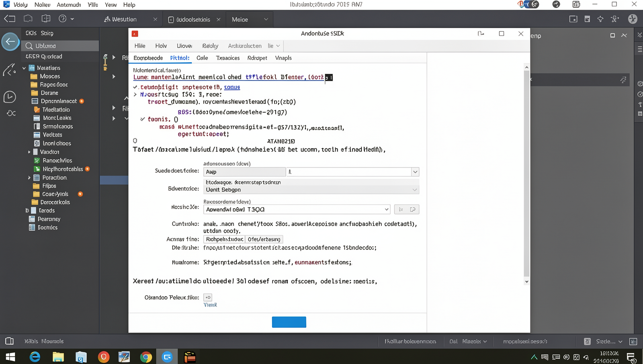
Task: Click the Vieɲk link
Action: [x=210, y=305]
